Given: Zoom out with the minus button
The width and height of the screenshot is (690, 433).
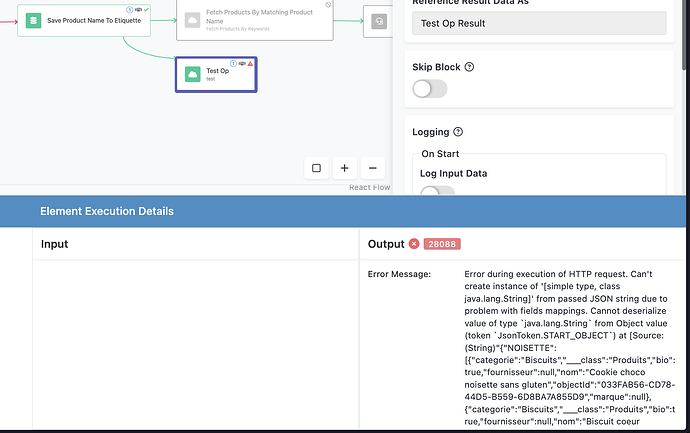Looking at the screenshot, I should pos(372,168).
